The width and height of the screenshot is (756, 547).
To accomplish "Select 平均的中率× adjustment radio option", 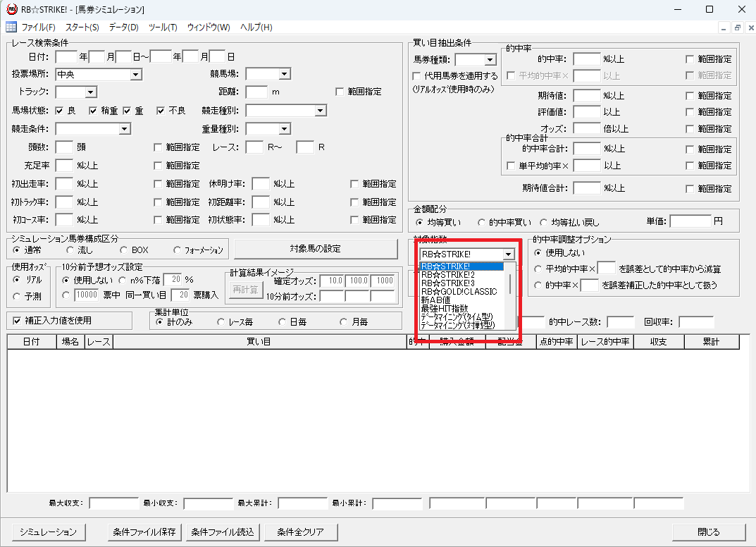I will (538, 269).
